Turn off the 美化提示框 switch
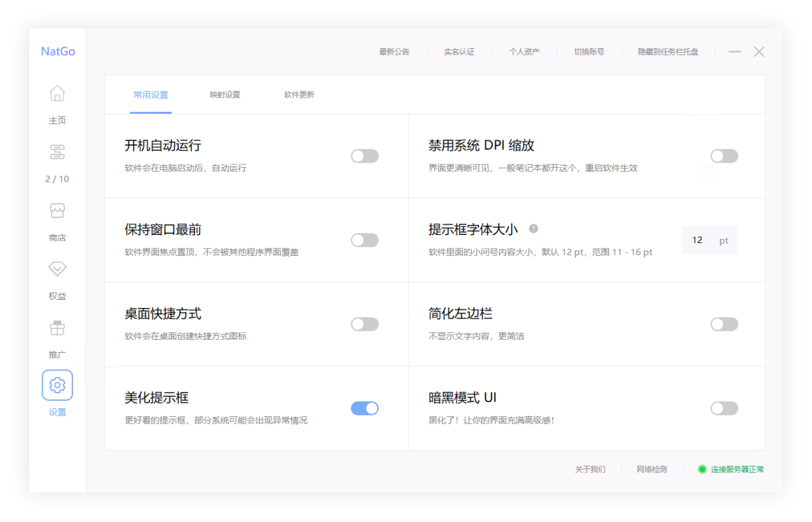 tap(365, 408)
